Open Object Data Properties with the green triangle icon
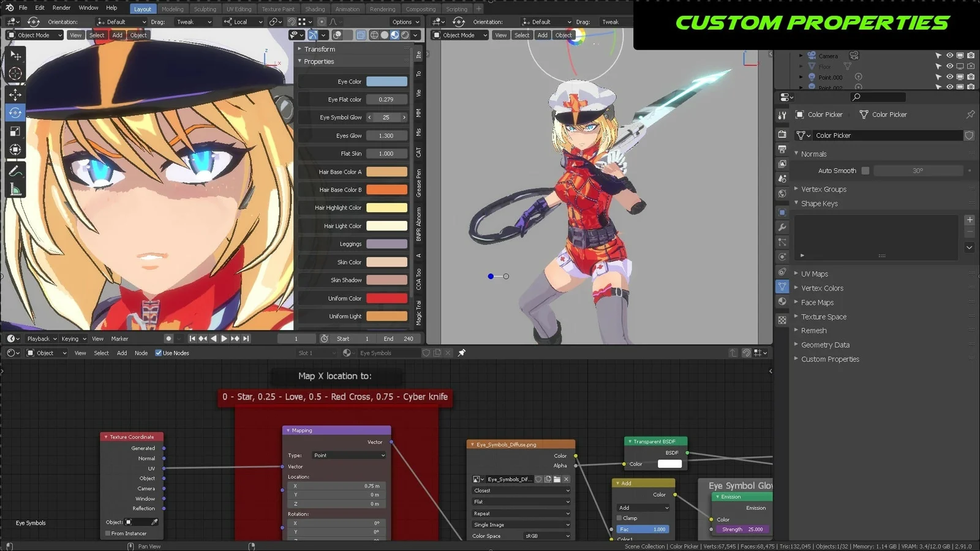This screenshot has height=551, width=980. point(782,286)
